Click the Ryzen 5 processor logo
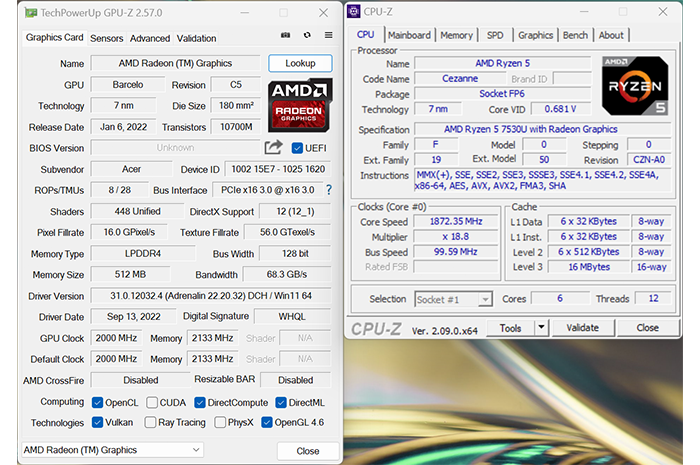700x465 pixels. (x=634, y=85)
